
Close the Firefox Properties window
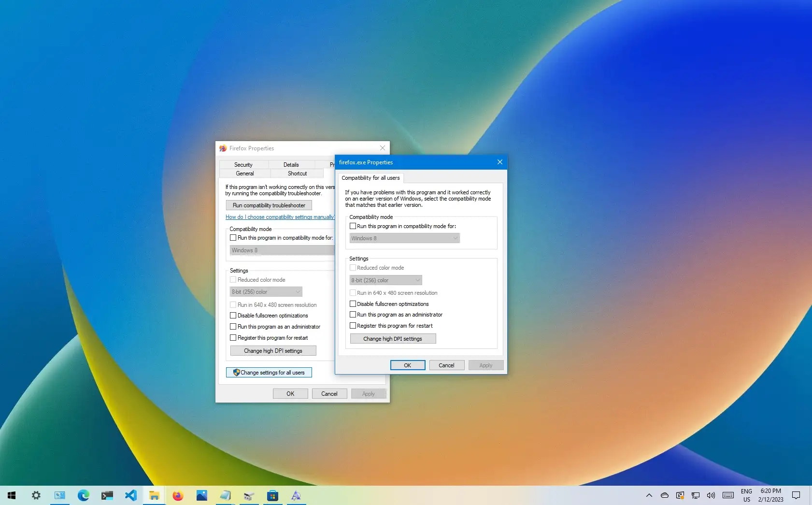point(383,148)
